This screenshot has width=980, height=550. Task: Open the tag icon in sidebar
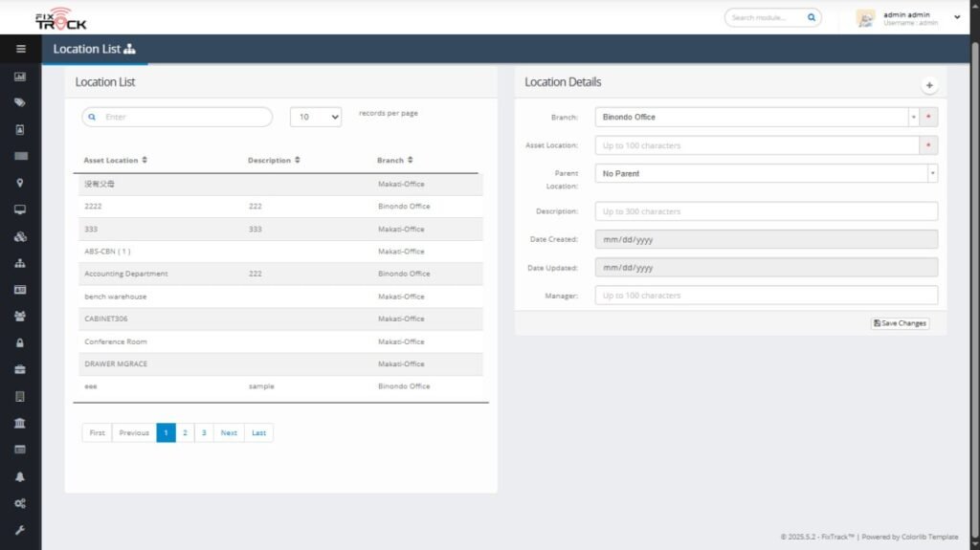20,102
